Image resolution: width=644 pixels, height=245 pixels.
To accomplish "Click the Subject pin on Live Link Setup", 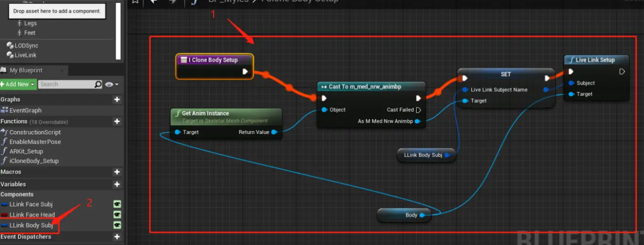I will (571, 83).
